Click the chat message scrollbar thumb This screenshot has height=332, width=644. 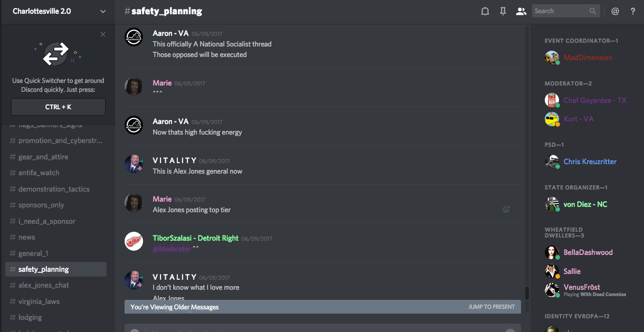[526, 293]
